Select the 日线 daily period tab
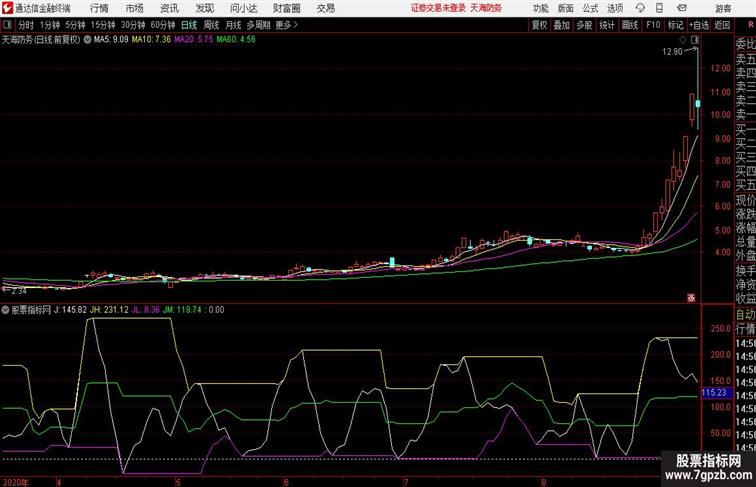This screenshot has width=756, height=487. (x=189, y=25)
